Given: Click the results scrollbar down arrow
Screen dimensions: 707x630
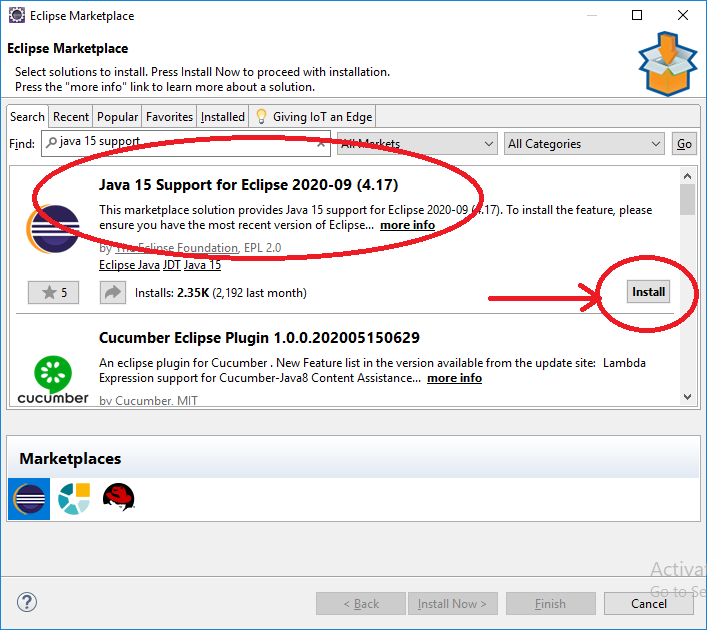Looking at the screenshot, I should click(687, 397).
